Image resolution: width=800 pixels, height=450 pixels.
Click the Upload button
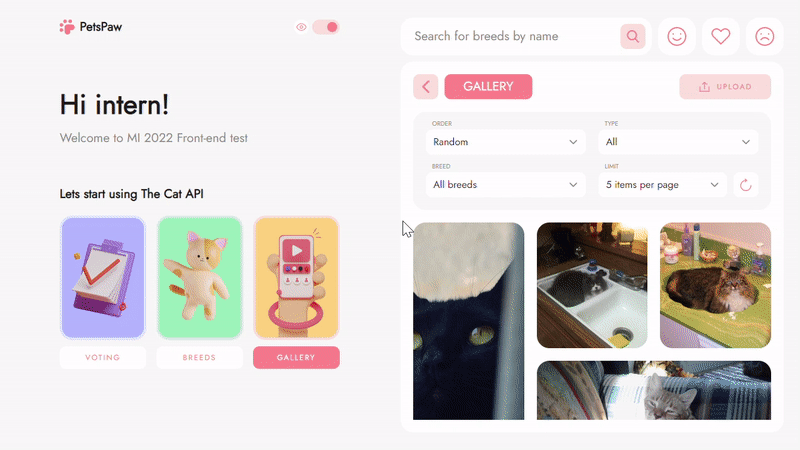click(x=725, y=87)
